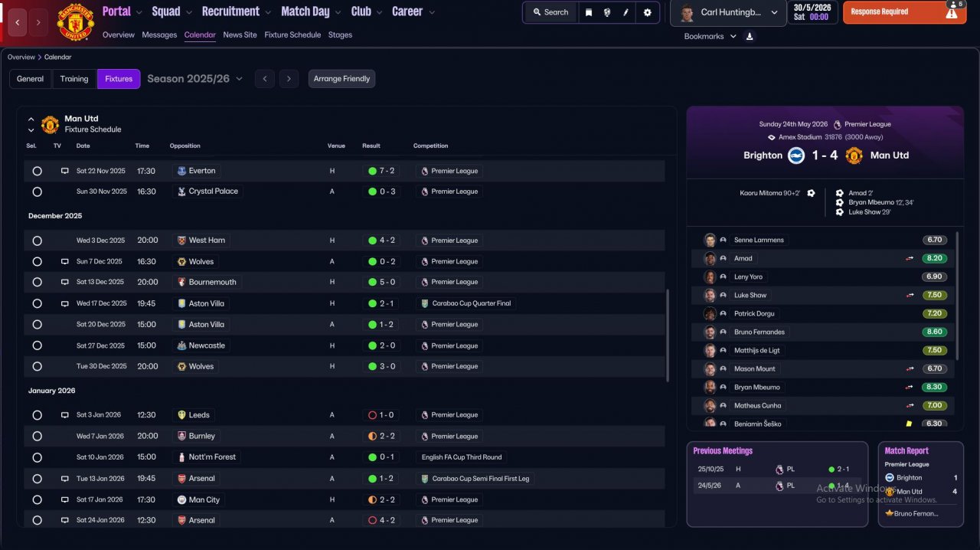Click Man Utd badge in match header
The height and width of the screenshot is (550, 980).
854,156
